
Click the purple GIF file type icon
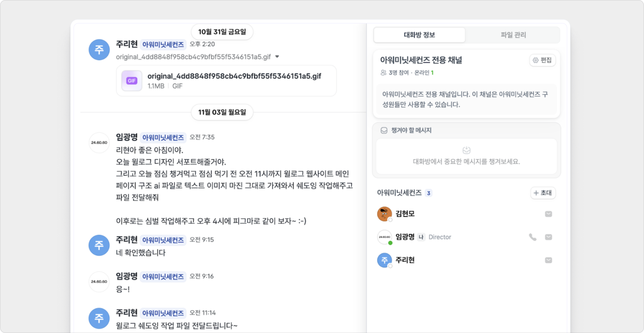coord(131,80)
